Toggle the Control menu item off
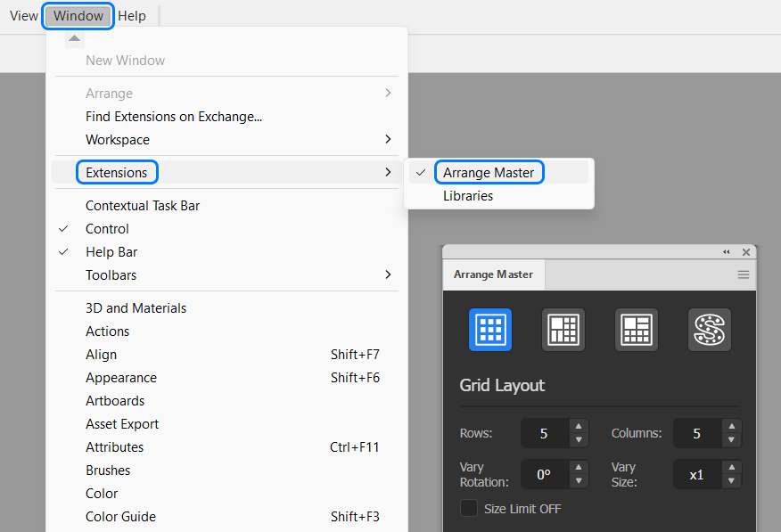 [226, 229]
